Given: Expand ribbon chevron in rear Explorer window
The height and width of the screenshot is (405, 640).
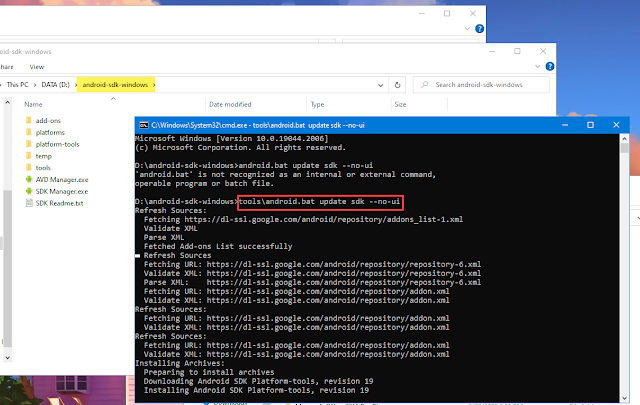Looking at the screenshot, I should pyautogui.click(x=467, y=29).
